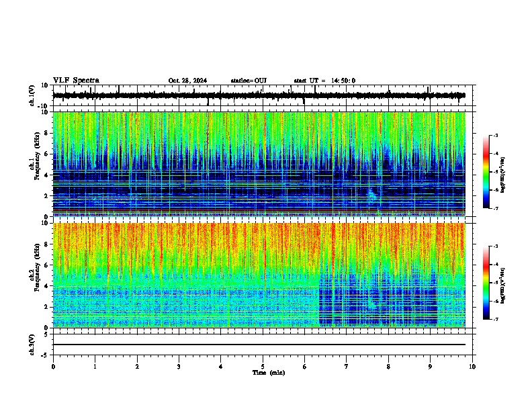The image size is (532, 411).
Task: Click the log(PSD) label beside ch.2 color bar
Action: pyautogui.click(x=502, y=285)
